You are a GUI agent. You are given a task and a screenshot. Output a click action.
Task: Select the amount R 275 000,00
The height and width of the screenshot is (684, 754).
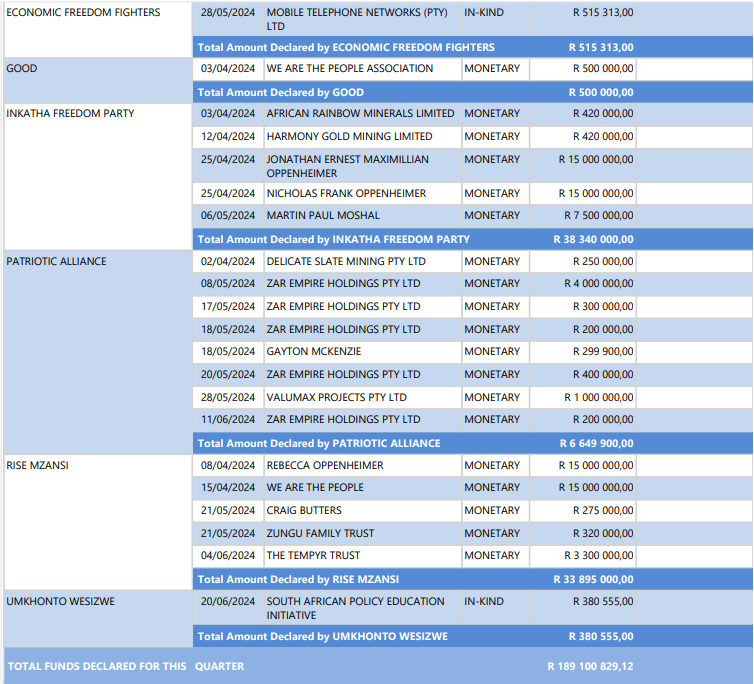[603, 510]
